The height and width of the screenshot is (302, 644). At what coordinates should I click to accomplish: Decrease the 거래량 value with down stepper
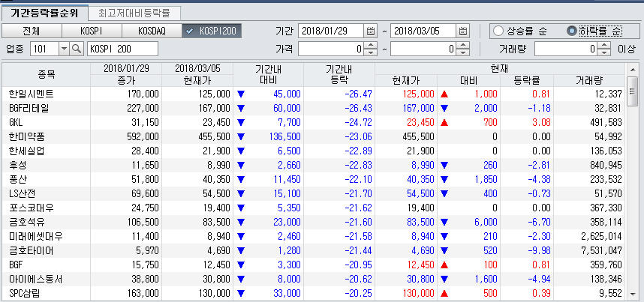coord(604,52)
